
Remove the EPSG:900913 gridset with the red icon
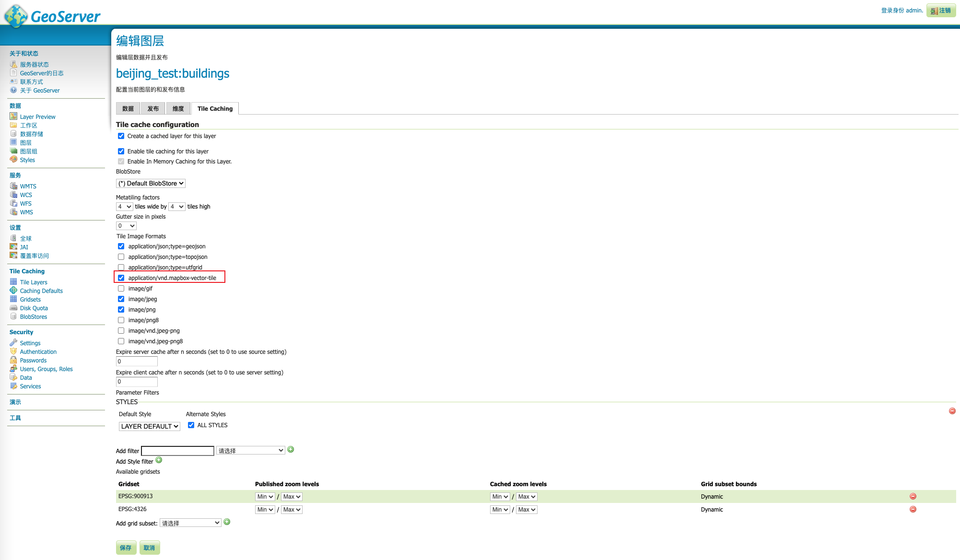[913, 497]
